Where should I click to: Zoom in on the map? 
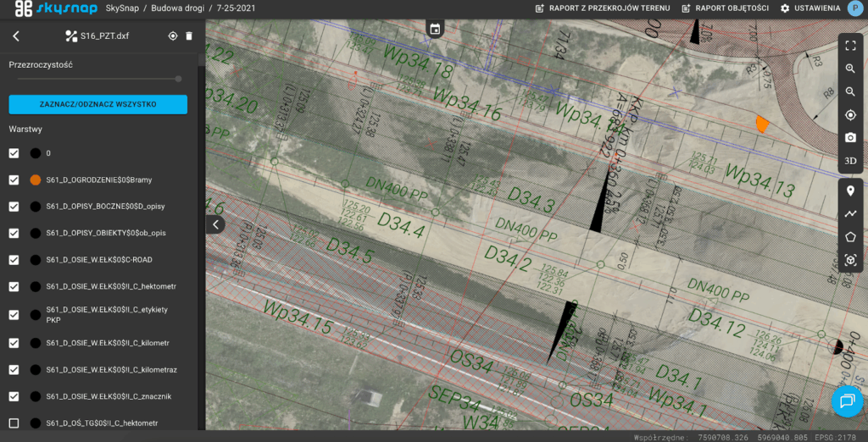coord(850,69)
